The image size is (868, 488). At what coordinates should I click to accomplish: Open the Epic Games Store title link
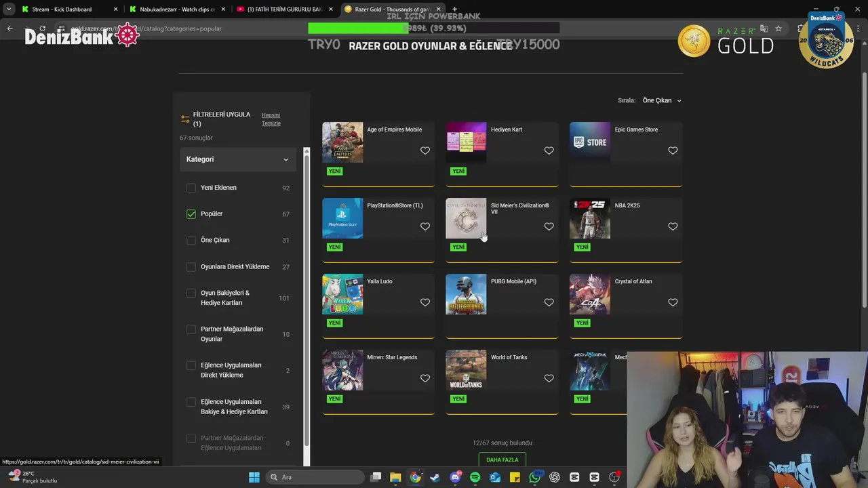636,129
